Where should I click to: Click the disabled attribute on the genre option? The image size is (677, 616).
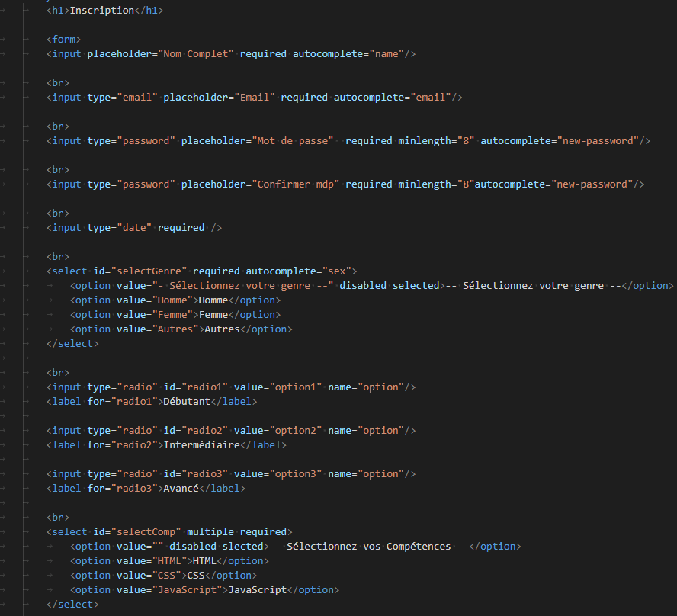363,285
